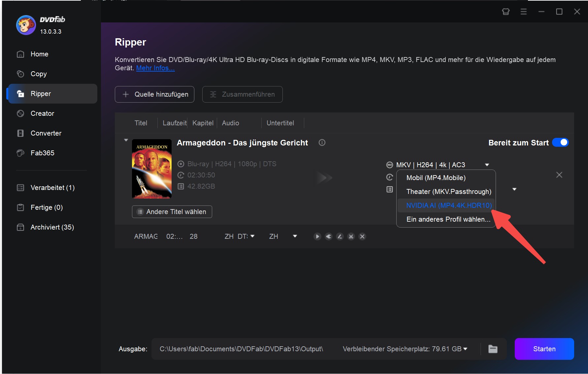Viewport: 588px width, 374px height.
Task: Click the Untertitel column header
Action: click(280, 123)
